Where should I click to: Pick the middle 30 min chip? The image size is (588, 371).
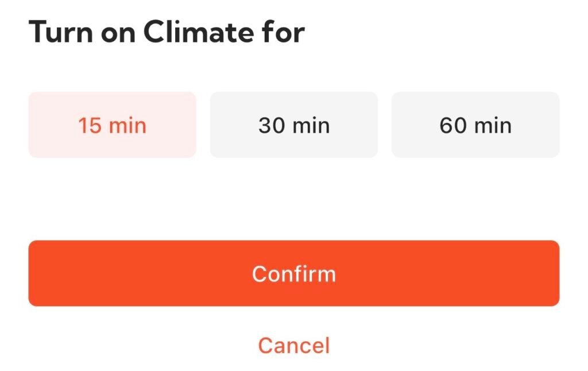293,125
